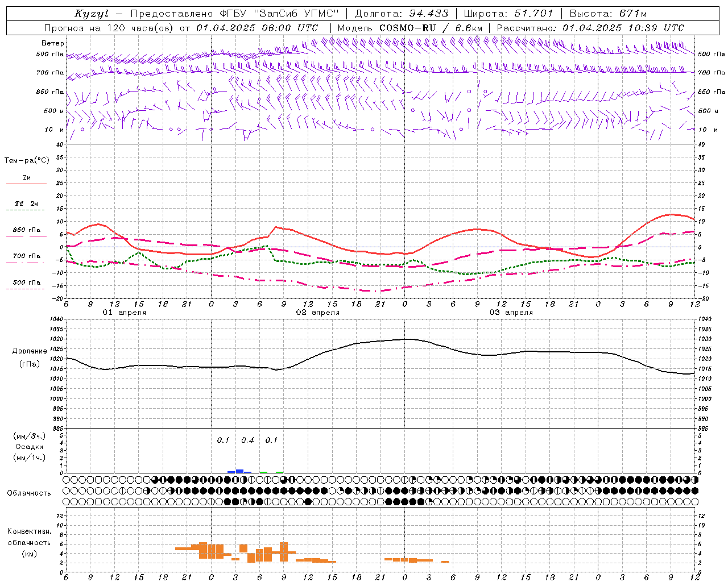Screen dimensions: 728x582
Task: Click the "Конвективн." convective cloud label
Action: point(30,531)
